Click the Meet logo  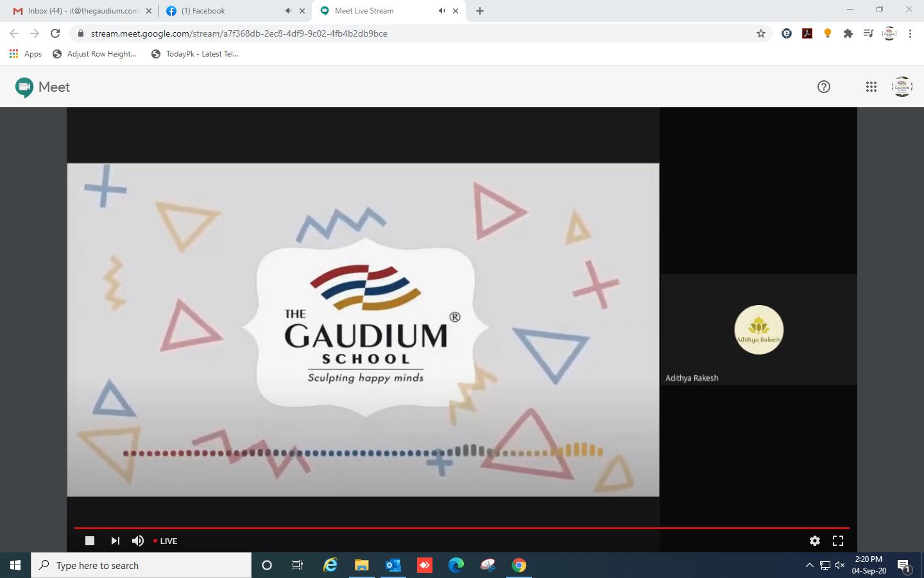(x=42, y=87)
